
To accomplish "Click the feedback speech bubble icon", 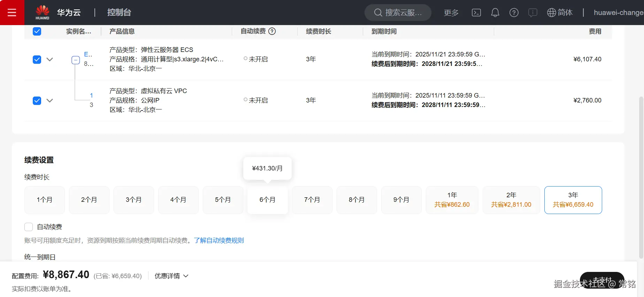I will 532,13.
